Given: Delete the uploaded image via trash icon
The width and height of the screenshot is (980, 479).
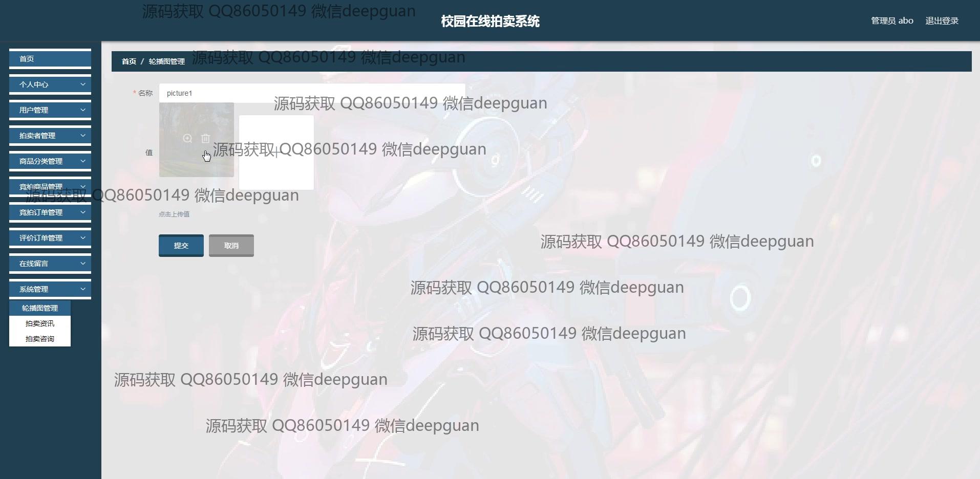Looking at the screenshot, I should tap(205, 139).
